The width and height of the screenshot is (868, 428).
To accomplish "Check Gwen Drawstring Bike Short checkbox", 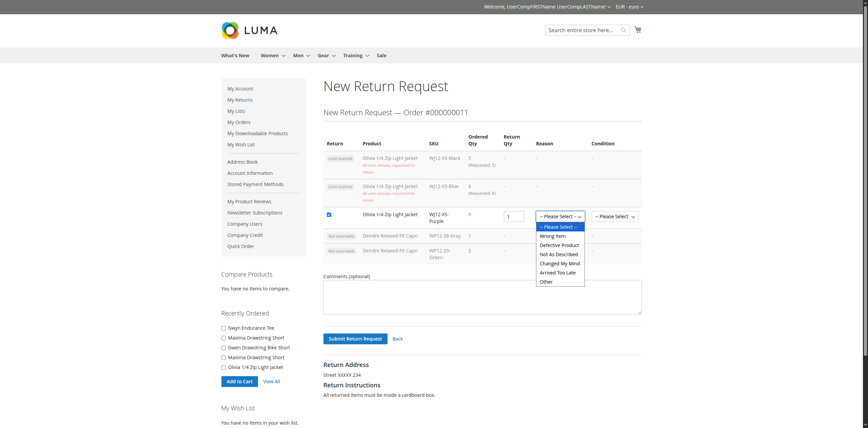I will [x=223, y=348].
